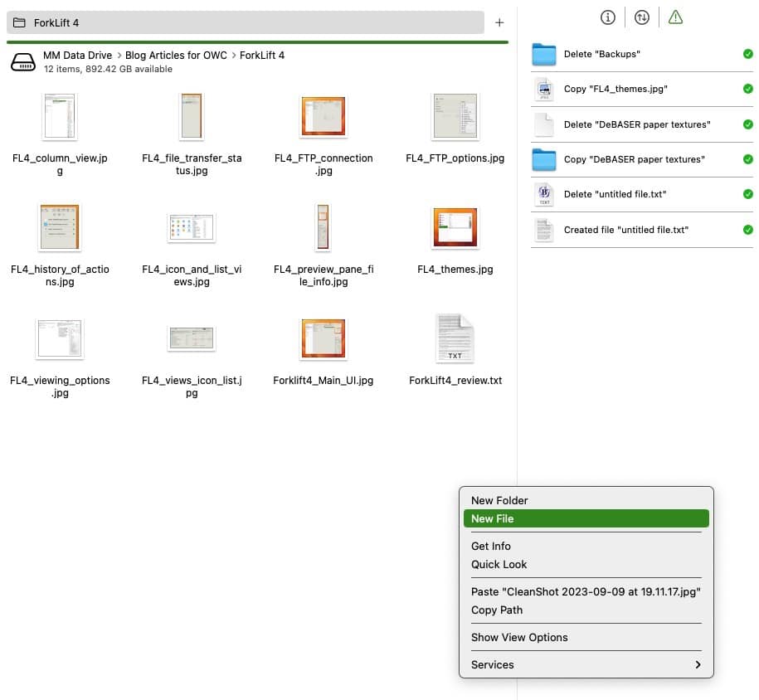Click the warning triangle icon
The image size is (759, 700).
pyautogui.click(x=675, y=17)
